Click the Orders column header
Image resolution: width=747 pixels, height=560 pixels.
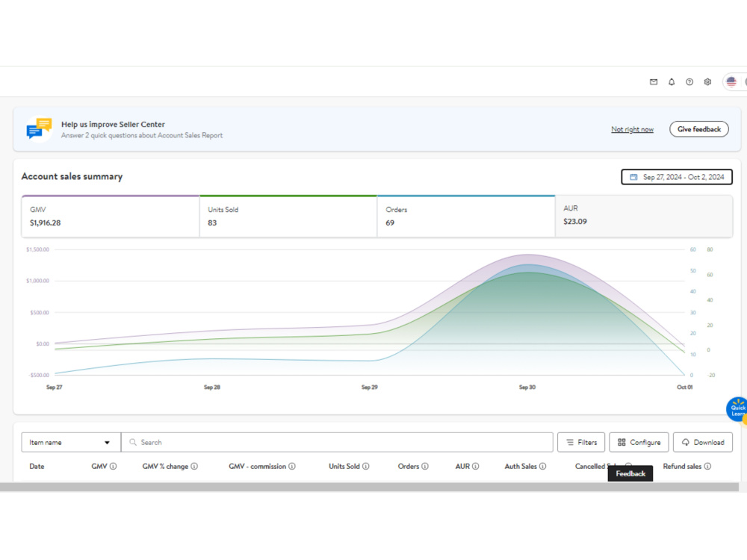(x=409, y=466)
